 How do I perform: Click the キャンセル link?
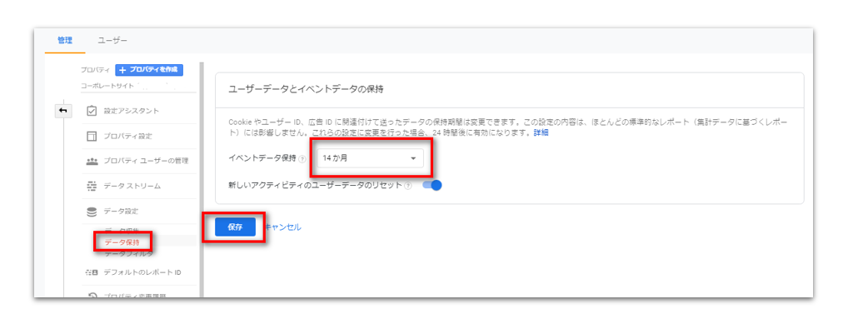click(283, 227)
